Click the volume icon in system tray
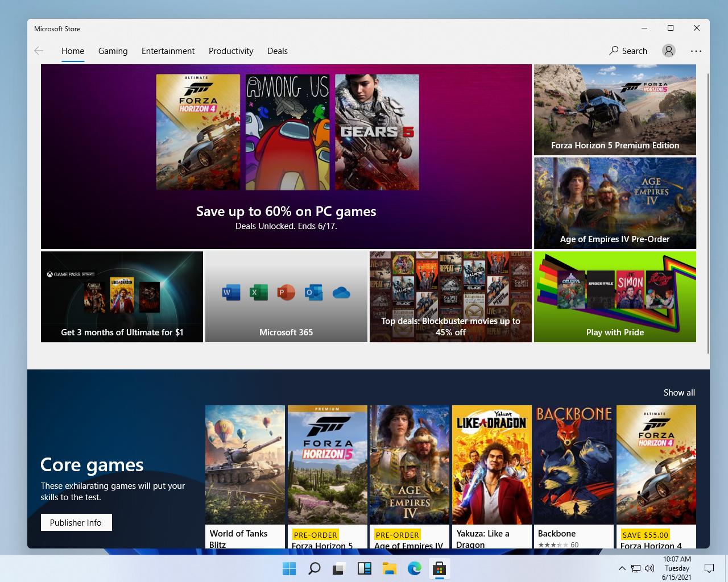The width and height of the screenshot is (728, 582). click(x=648, y=568)
